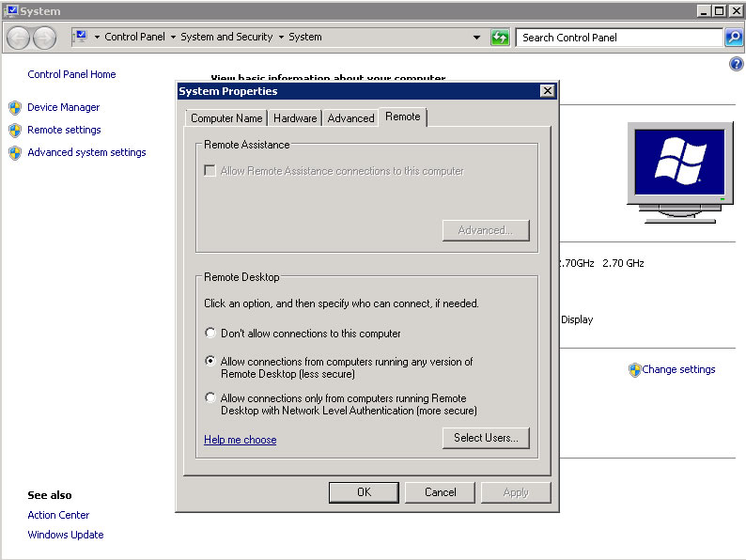Focus the Search Control Panel field
This screenshot has height=560, width=746.
[x=619, y=38]
